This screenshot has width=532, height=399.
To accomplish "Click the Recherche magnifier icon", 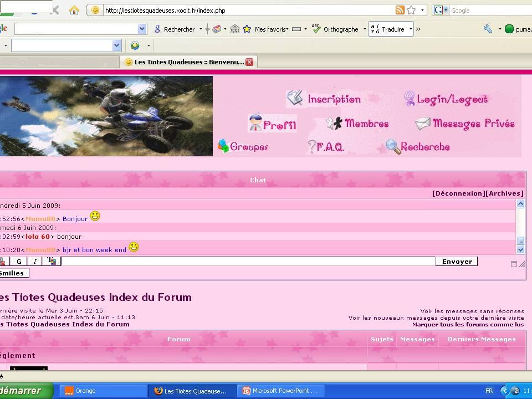I will [x=393, y=147].
